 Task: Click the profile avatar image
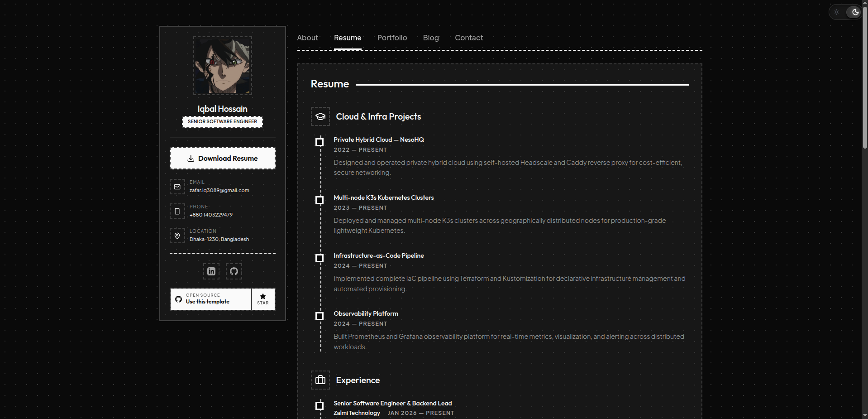223,66
